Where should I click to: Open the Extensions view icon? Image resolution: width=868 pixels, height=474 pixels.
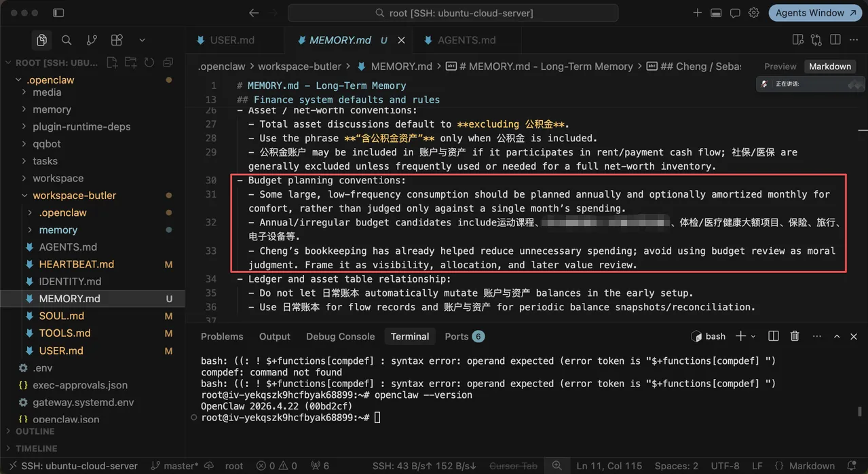(117, 40)
